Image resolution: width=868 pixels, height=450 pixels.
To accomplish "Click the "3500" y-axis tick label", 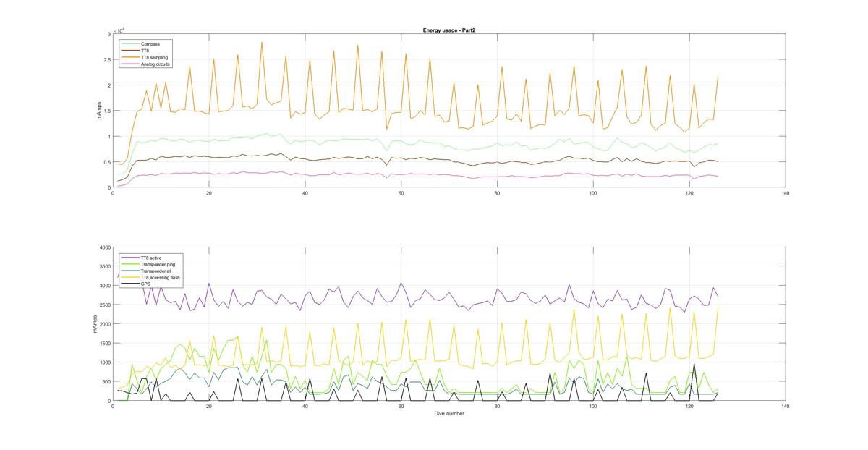I will [x=105, y=266].
